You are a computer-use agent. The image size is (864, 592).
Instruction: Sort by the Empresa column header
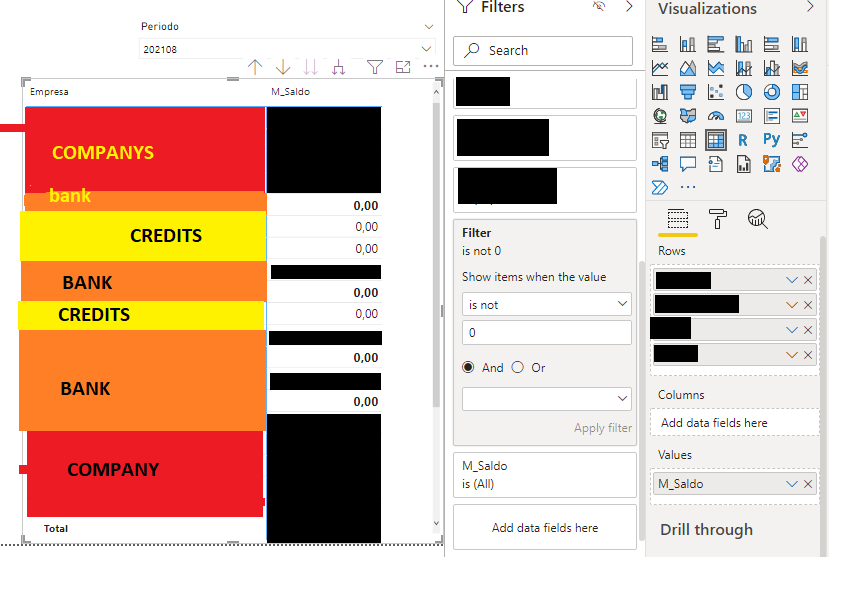(49, 92)
